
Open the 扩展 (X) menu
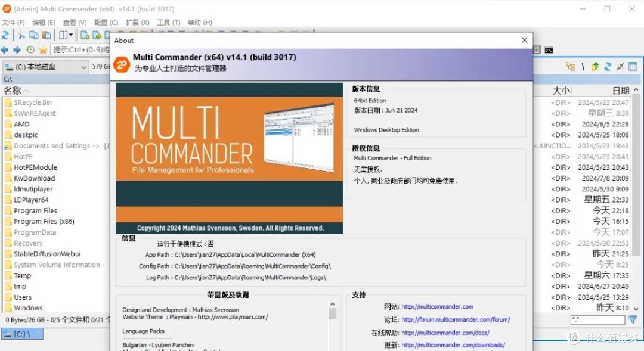[x=137, y=22]
